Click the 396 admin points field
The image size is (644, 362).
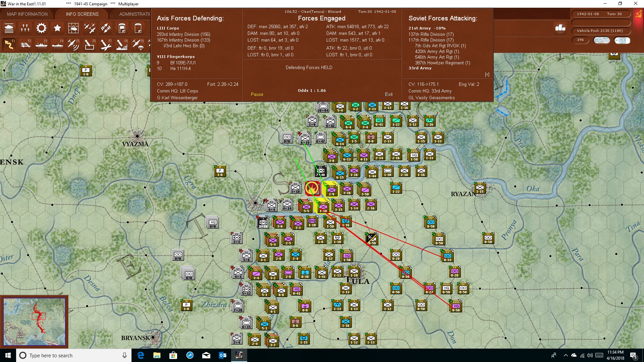click(x=580, y=40)
